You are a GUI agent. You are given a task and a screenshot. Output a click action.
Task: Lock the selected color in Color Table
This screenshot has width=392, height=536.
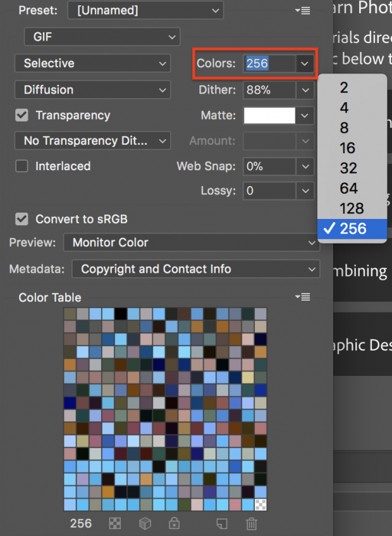pos(174,523)
